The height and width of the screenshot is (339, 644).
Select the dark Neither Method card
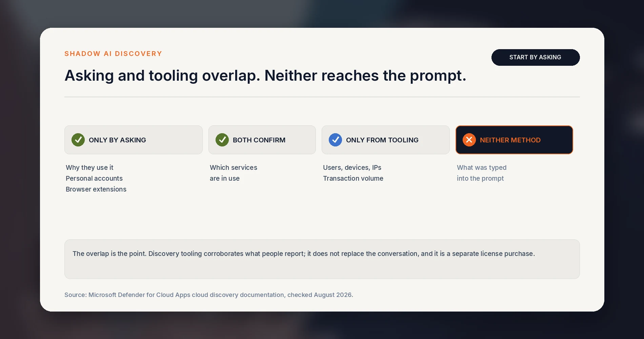pyautogui.click(x=514, y=140)
